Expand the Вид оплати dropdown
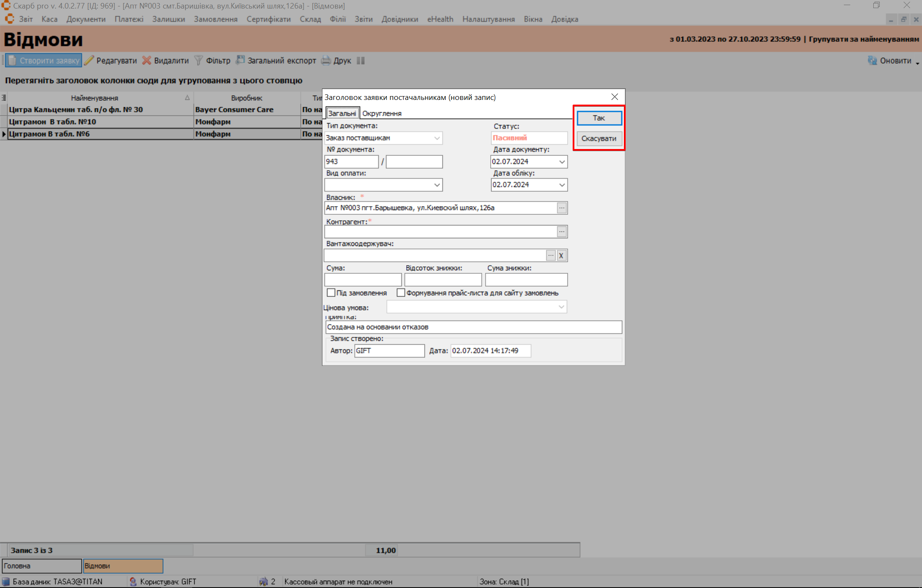Image resolution: width=922 pixels, height=588 pixels. 437,185
